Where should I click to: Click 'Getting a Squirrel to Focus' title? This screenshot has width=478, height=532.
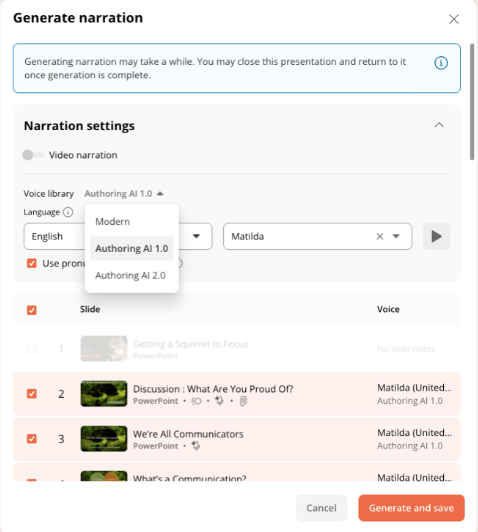[x=191, y=344]
